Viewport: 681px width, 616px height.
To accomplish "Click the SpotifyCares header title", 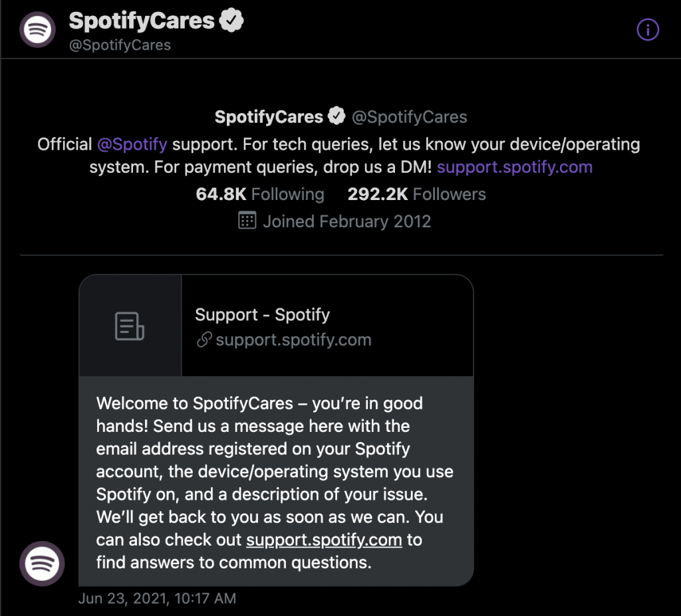I will tap(142, 21).
